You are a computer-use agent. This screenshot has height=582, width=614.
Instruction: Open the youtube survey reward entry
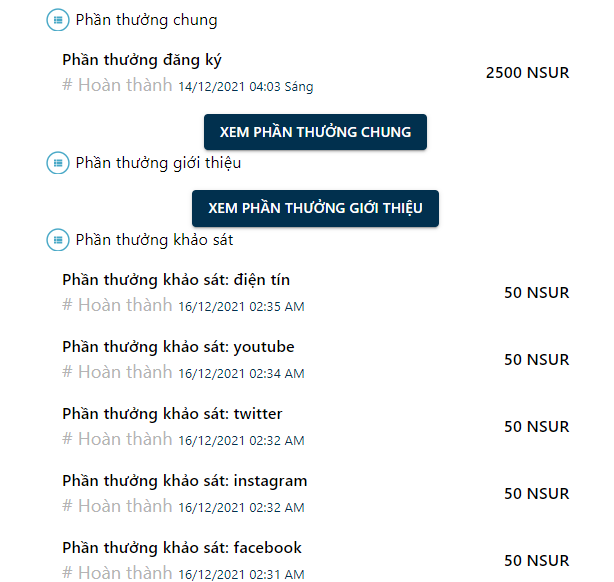click(178, 347)
